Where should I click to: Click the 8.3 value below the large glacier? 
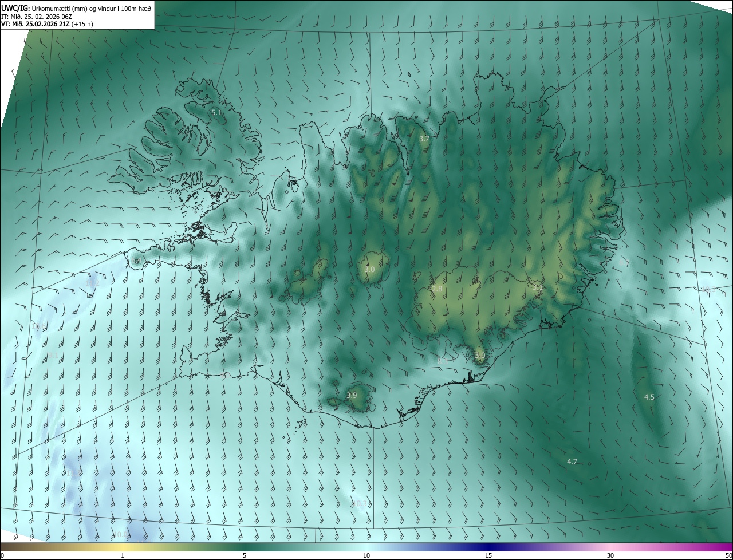(x=443, y=361)
